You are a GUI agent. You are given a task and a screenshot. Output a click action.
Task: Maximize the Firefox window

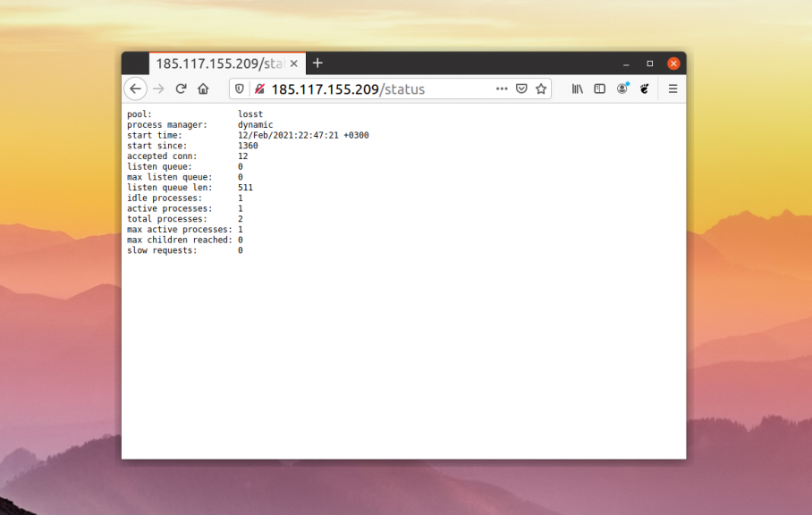650,63
